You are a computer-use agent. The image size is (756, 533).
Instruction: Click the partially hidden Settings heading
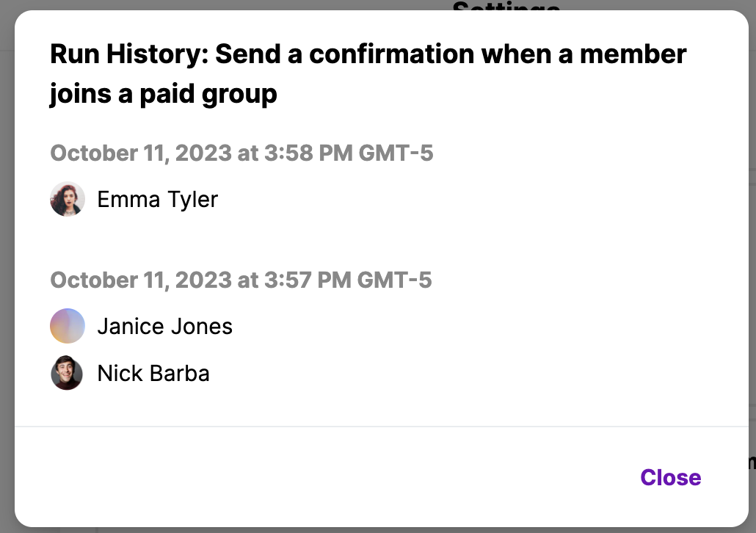tap(506, 6)
